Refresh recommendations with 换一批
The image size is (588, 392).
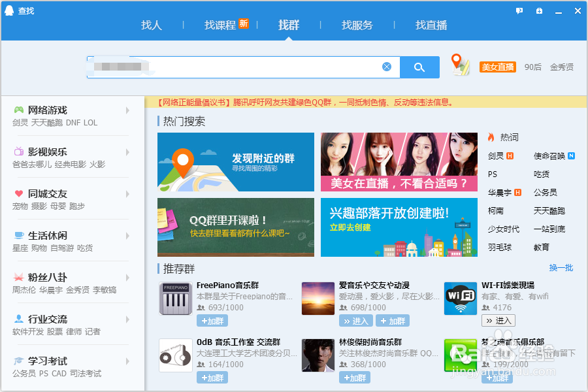click(561, 268)
